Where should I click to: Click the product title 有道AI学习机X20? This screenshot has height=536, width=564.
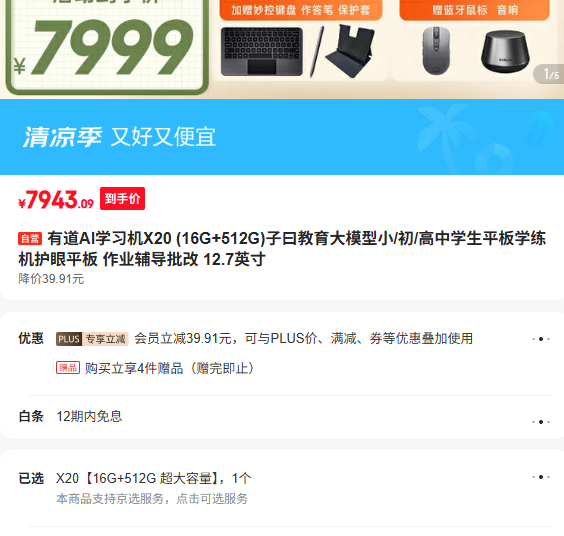[x=282, y=249]
